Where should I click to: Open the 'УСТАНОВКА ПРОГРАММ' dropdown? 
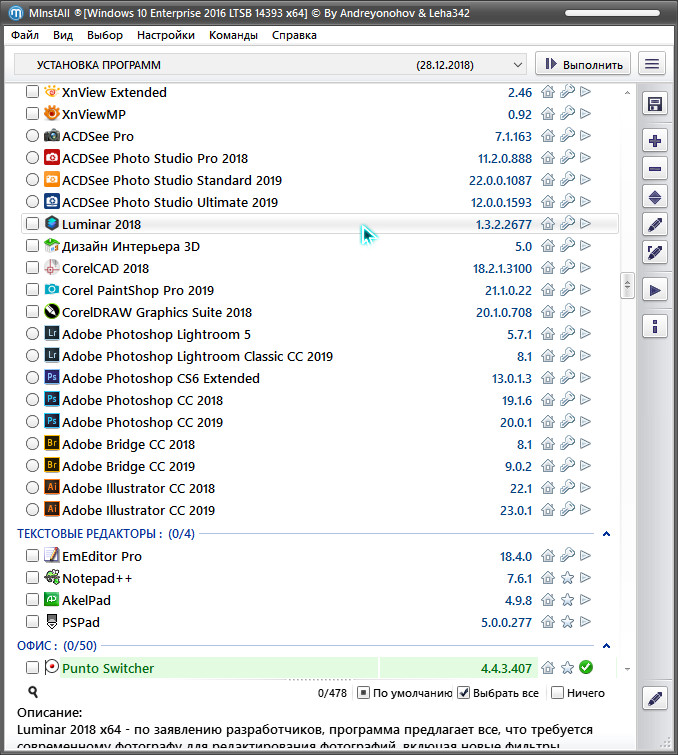tap(270, 64)
